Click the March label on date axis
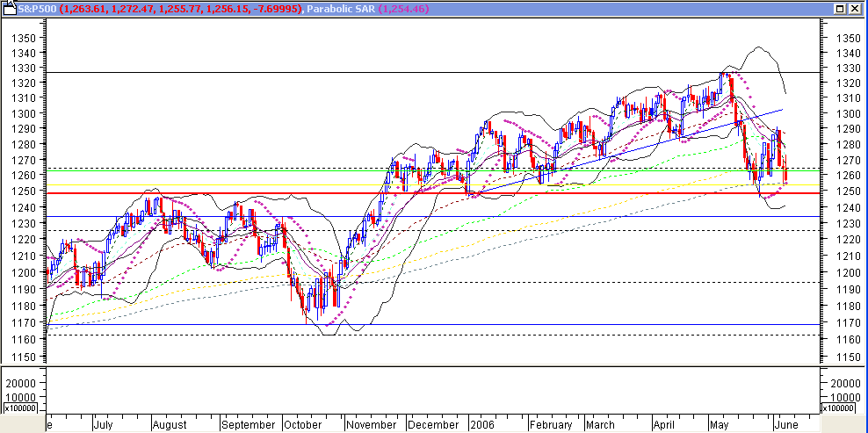The width and height of the screenshot is (868, 433). 600,425
